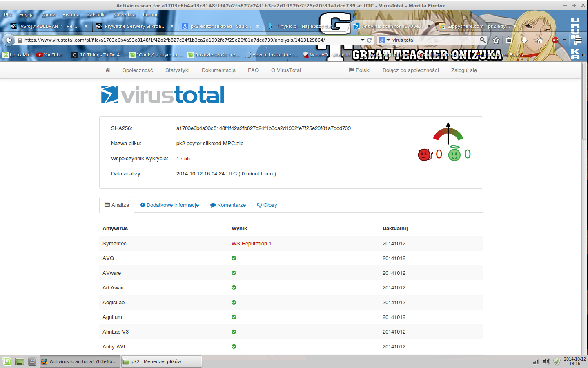Image resolution: width=588 pixels, height=368 pixels.
Task: Bookmark this page with the star icon
Action: pos(496,40)
